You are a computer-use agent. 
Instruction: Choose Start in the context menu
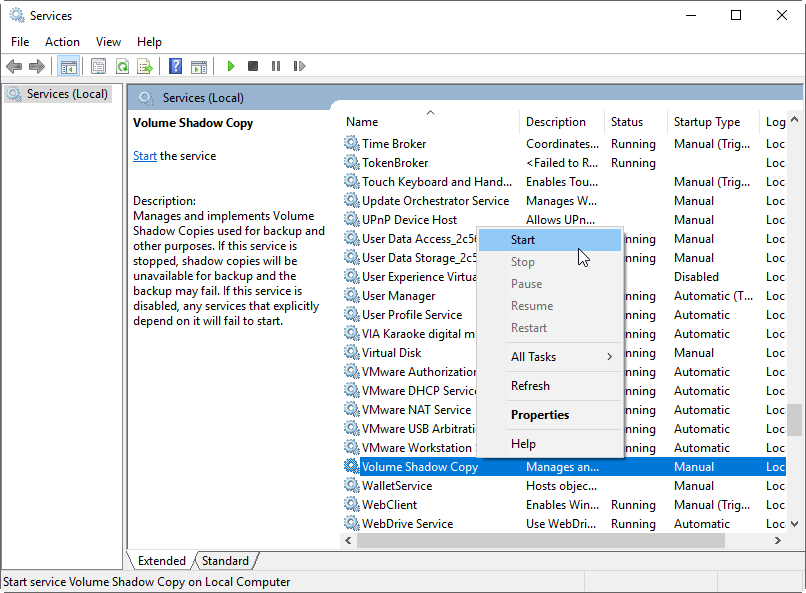(523, 240)
